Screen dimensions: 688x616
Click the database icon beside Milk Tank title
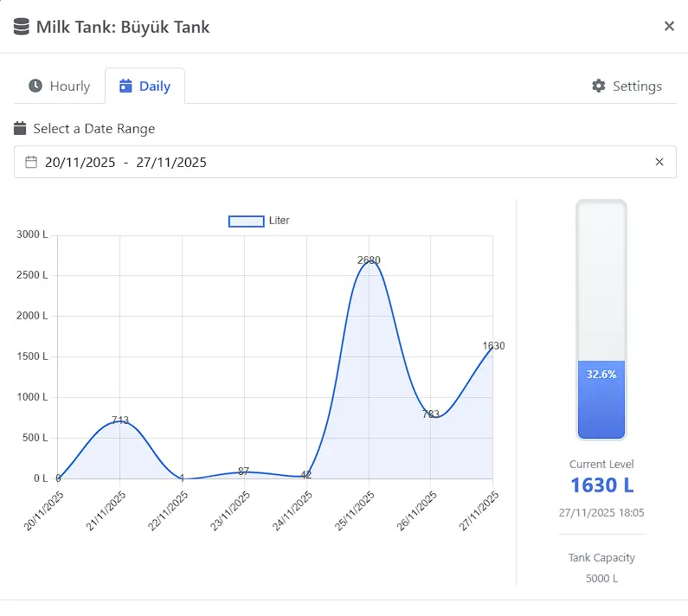(x=23, y=27)
